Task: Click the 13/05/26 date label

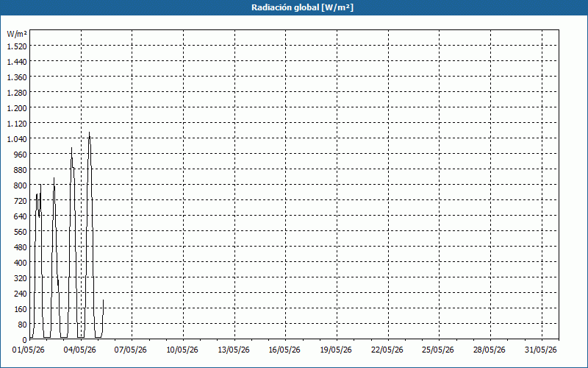Action: pyautogui.click(x=234, y=350)
